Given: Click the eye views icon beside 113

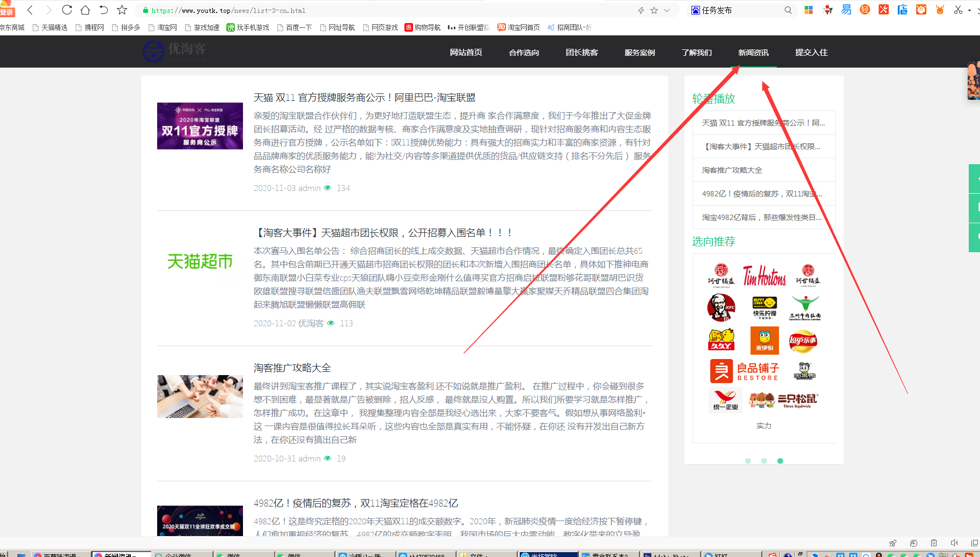Looking at the screenshot, I should [x=331, y=323].
